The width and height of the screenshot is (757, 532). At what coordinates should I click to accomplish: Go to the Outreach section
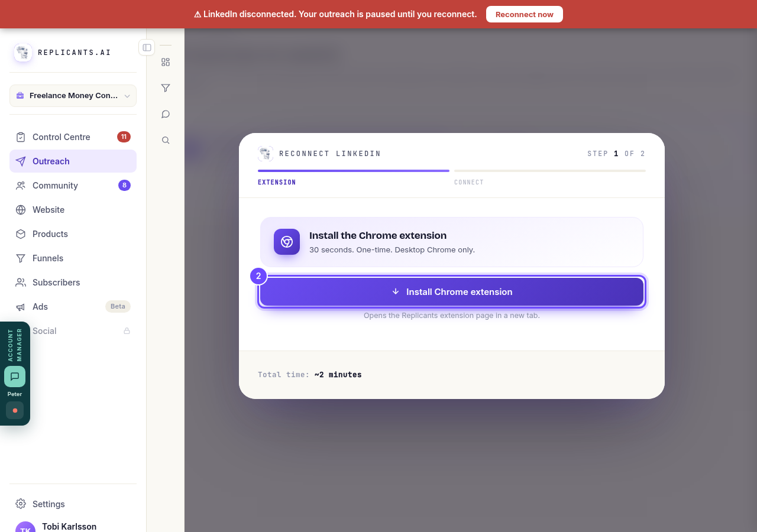[73, 161]
